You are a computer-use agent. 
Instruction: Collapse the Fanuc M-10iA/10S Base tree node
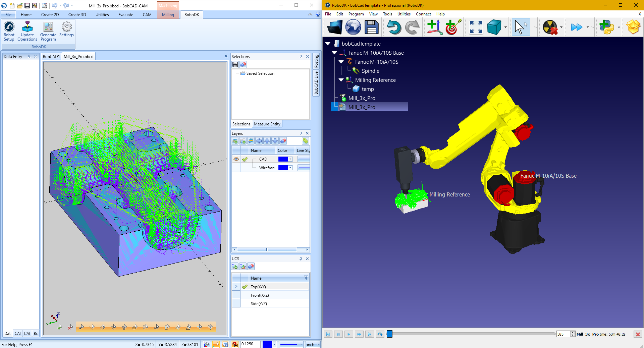point(334,53)
